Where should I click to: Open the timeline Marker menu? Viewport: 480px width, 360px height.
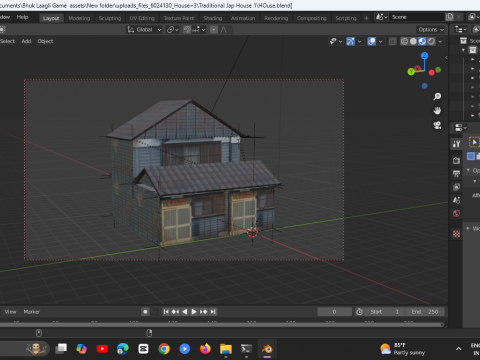pyautogui.click(x=32, y=312)
